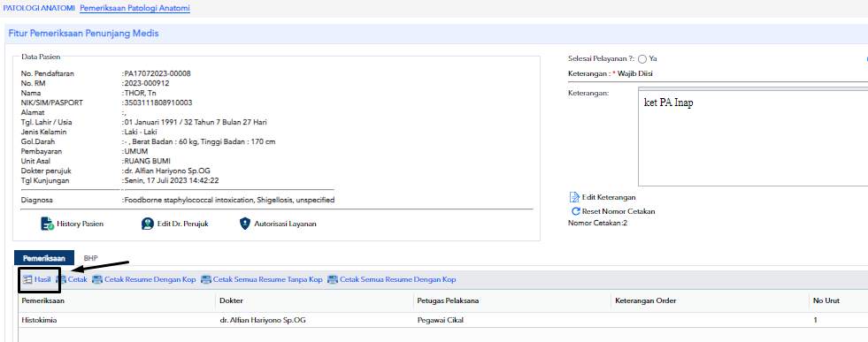Click History Pasien text button
This screenshot has height=342, width=868.
point(81,224)
